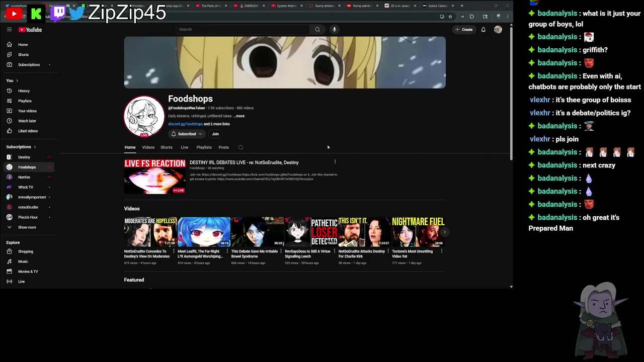Open the discord.gg/foodshops link
644x362 pixels.
(x=185, y=124)
